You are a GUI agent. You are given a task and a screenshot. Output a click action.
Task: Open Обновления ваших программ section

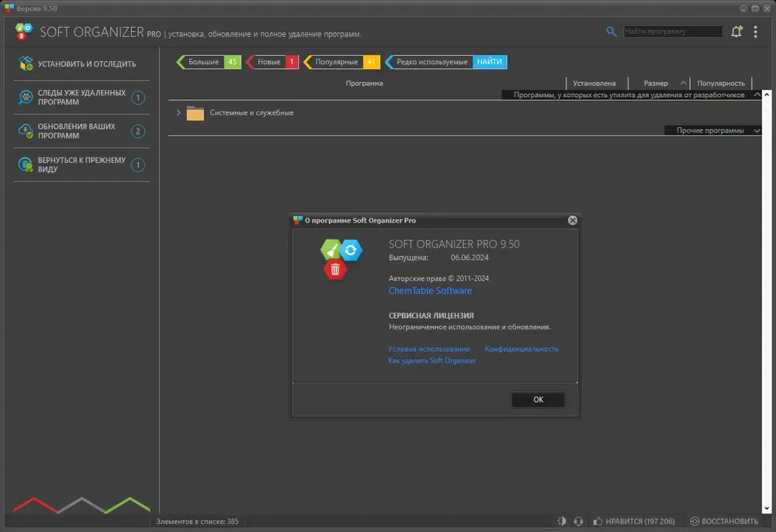81,131
